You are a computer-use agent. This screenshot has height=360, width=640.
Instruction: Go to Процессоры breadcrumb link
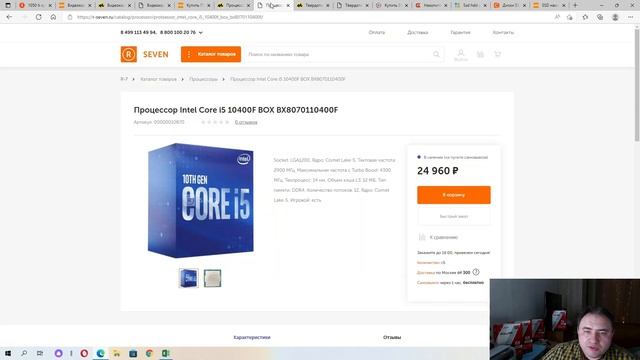pos(203,79)
